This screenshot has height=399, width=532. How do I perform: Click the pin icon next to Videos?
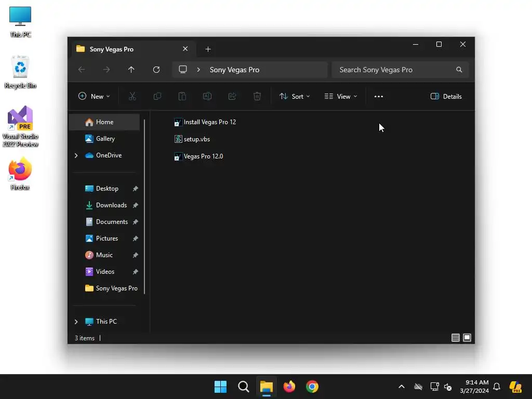coord(136,272)
